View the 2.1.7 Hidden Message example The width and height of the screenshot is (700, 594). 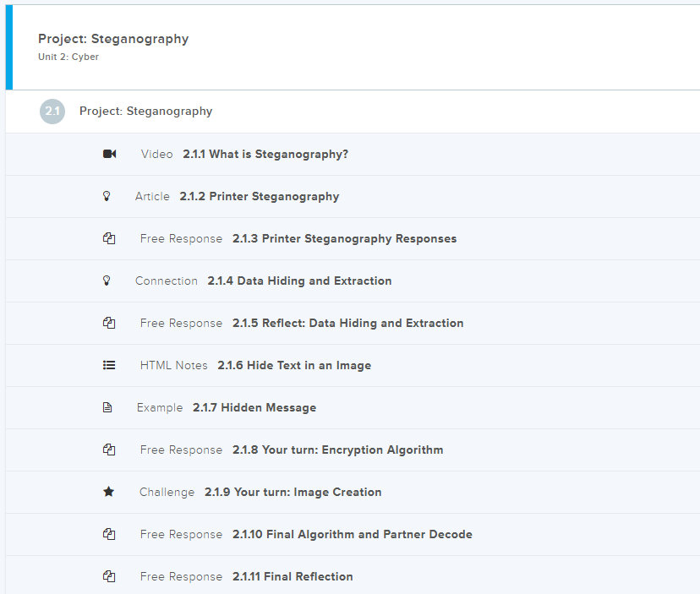click(254, 408)
